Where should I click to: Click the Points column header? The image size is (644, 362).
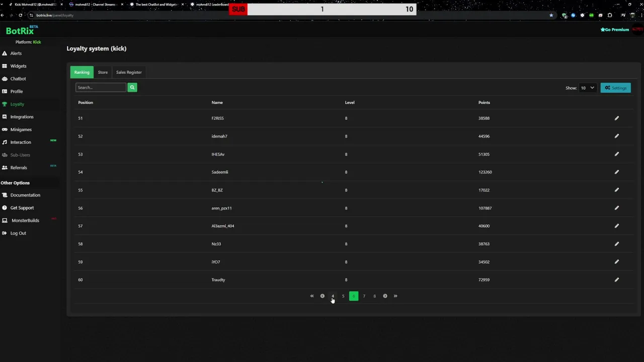(484, 103)
